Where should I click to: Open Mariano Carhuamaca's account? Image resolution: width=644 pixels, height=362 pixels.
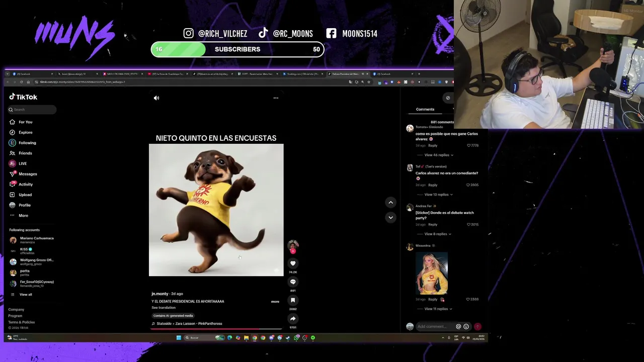tap(32, 240)
